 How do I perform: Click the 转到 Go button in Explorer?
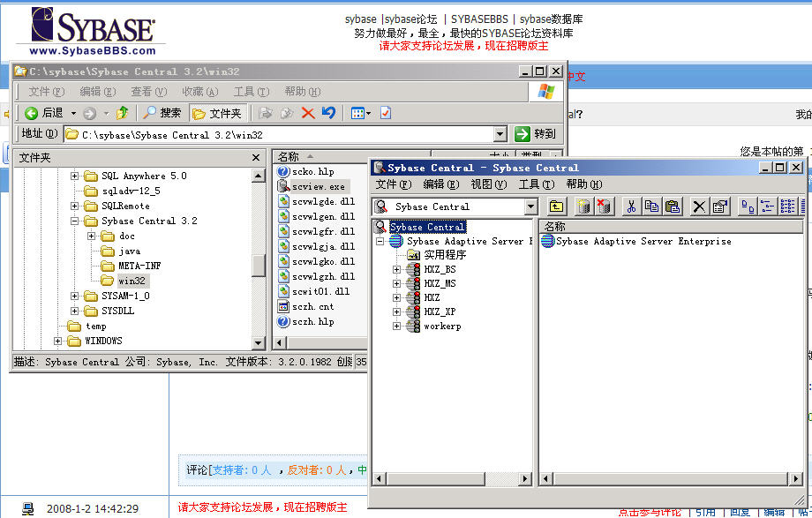click(536, 133)
